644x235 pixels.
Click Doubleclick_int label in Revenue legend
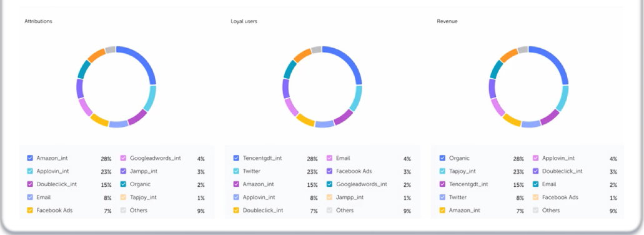click(562, 171)
